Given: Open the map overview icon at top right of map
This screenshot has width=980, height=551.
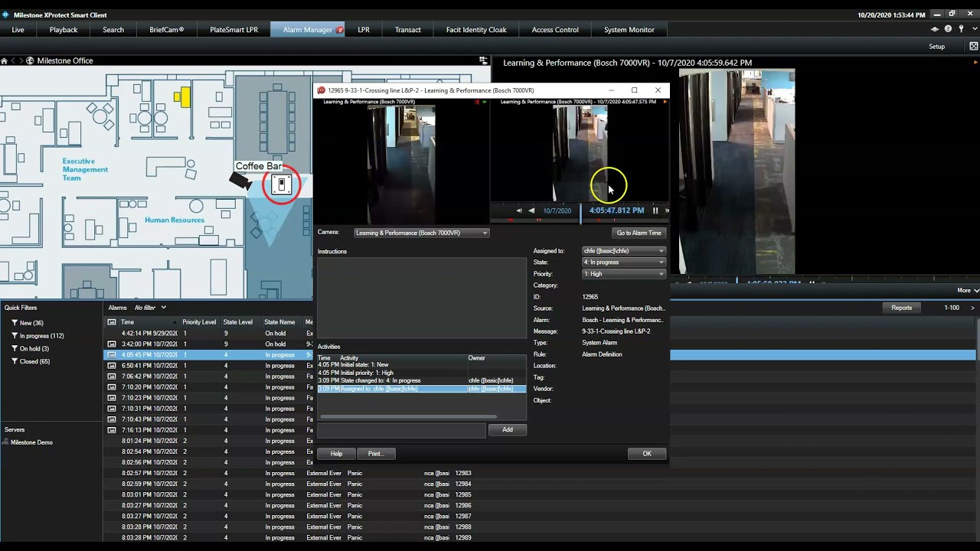Looking at the screenshot, I should coord(483,60).
